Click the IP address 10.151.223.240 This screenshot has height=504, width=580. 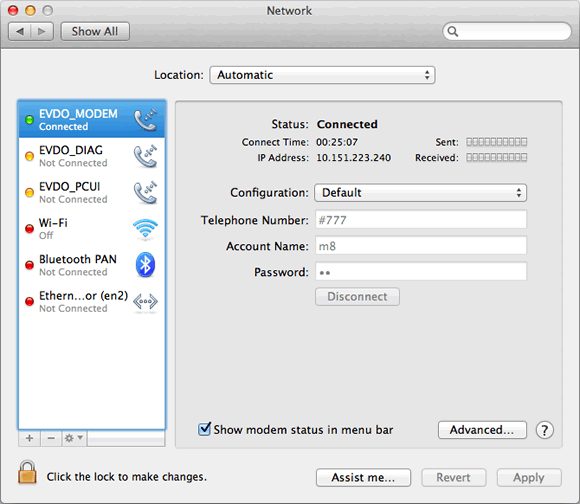point(353,158)
